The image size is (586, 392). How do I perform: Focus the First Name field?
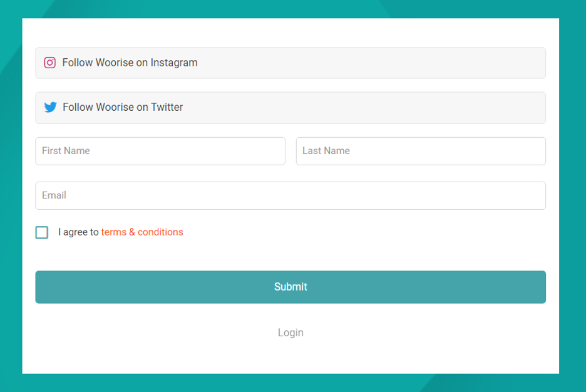tap(160, 151)
